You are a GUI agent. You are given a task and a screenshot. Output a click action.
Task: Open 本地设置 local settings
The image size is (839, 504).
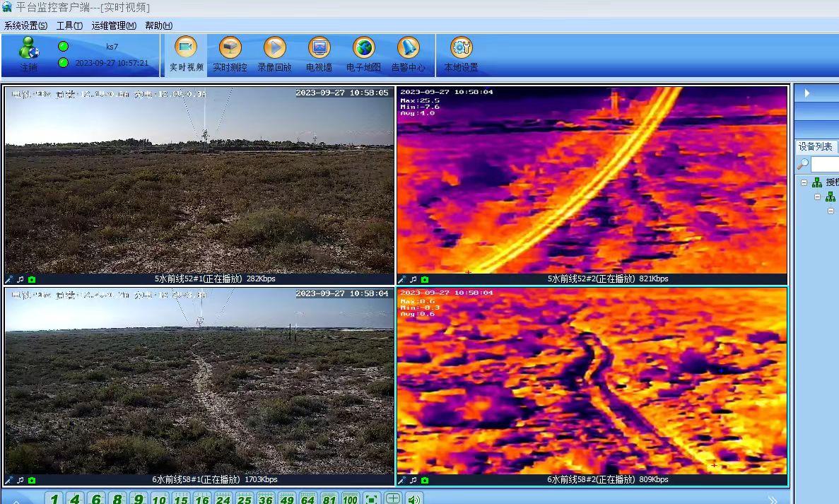click(x=461, y=54)
